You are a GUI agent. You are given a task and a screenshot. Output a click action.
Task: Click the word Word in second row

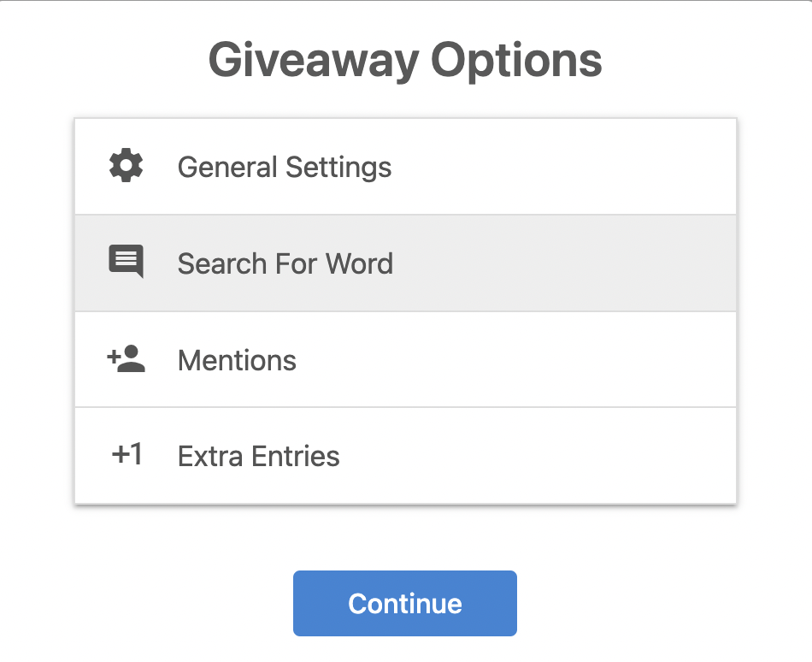[359, 263]
